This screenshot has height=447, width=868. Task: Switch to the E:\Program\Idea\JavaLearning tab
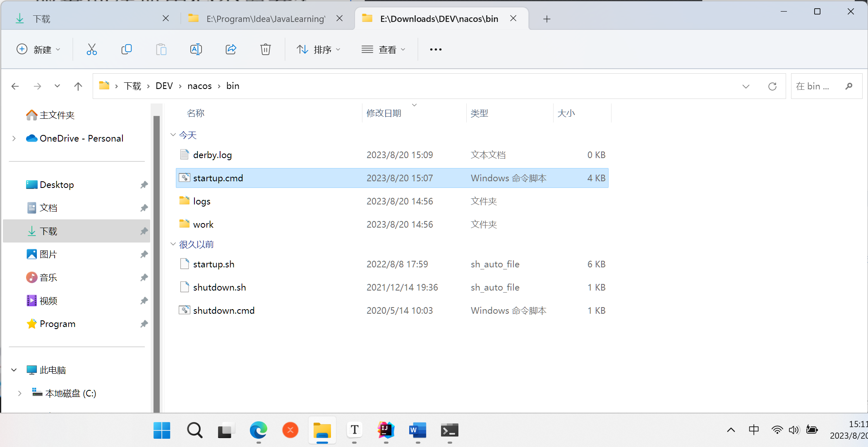(265, 19)
